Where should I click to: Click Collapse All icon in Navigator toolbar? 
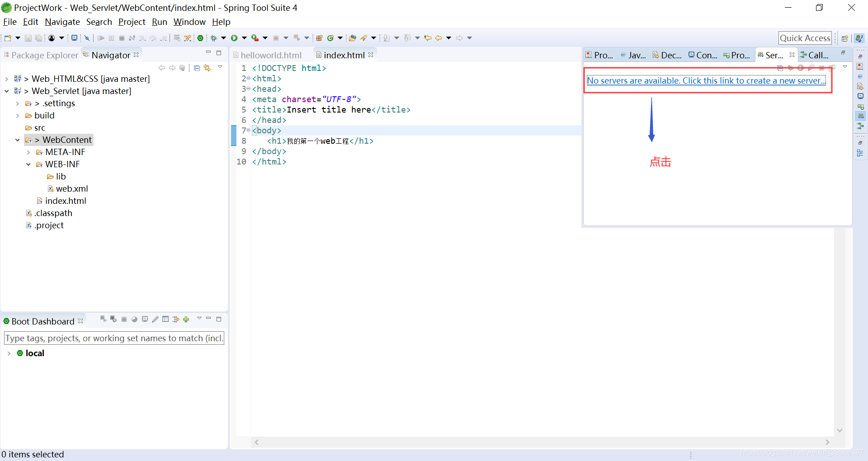pyautogui.click(x=197, y=68)
